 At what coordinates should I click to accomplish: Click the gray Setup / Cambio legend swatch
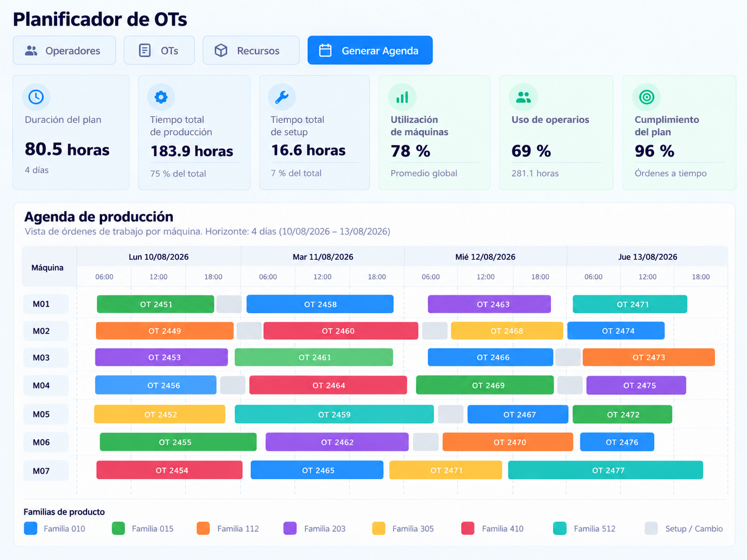[652, 529]
